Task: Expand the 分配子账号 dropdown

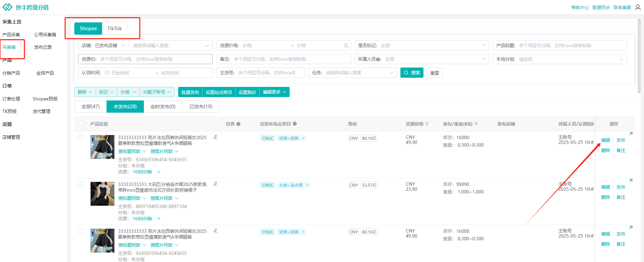Action: [157, 92]
